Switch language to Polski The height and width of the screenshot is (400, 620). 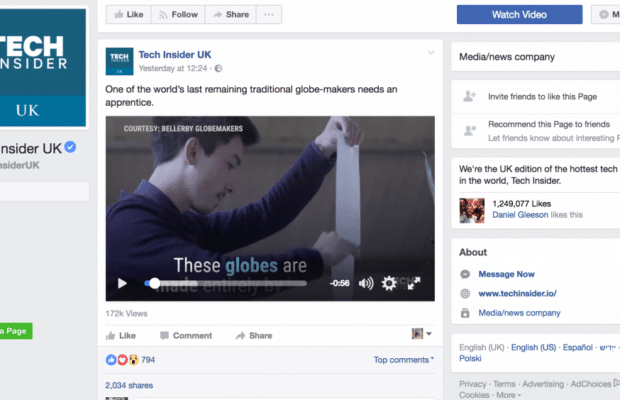[x=470, y=358]
